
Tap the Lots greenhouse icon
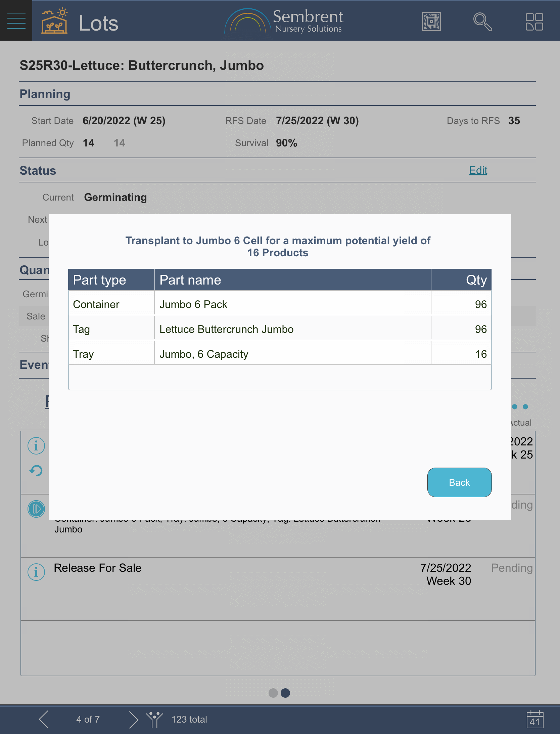point(54,21)
